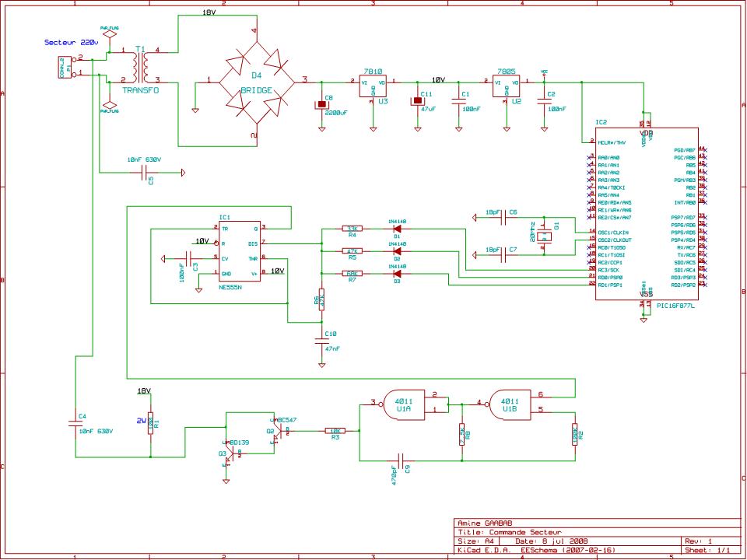747x560 pixels.
Task: Click resistor R3 10K
Action: click(x=335, y=431)
